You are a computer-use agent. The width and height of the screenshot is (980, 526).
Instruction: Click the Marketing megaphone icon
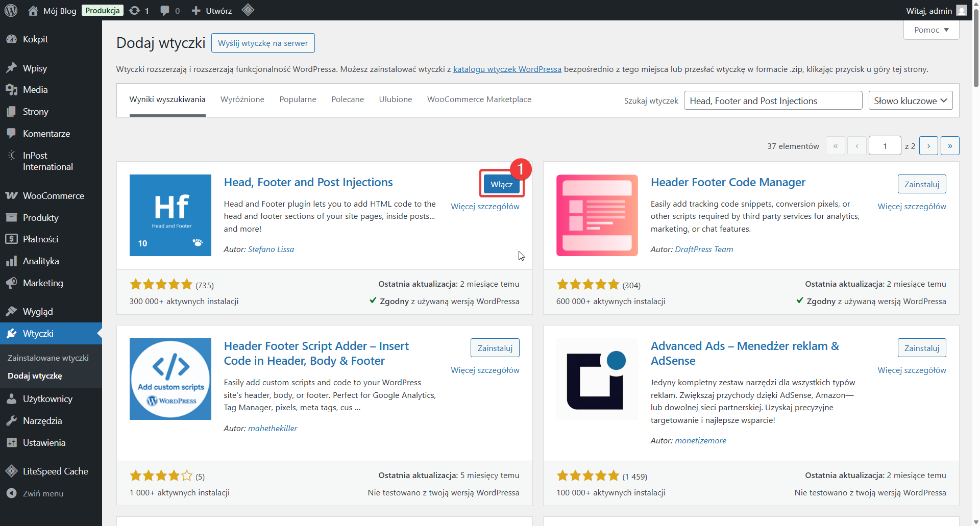click(11, 283)
